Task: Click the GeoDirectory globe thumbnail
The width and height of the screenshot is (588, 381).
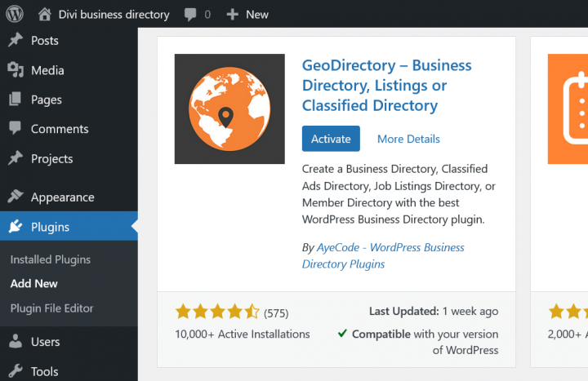Action: [x=229, y=109]
